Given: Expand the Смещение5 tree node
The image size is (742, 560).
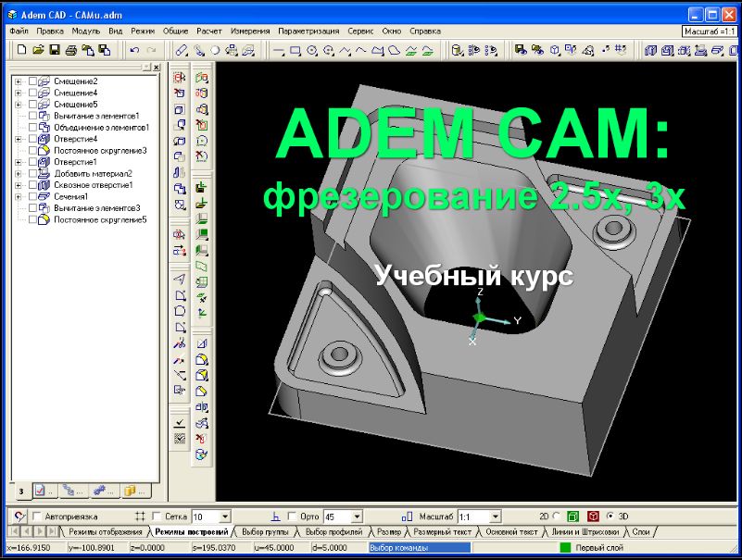Looking at the screenshot, I should 19,104.
